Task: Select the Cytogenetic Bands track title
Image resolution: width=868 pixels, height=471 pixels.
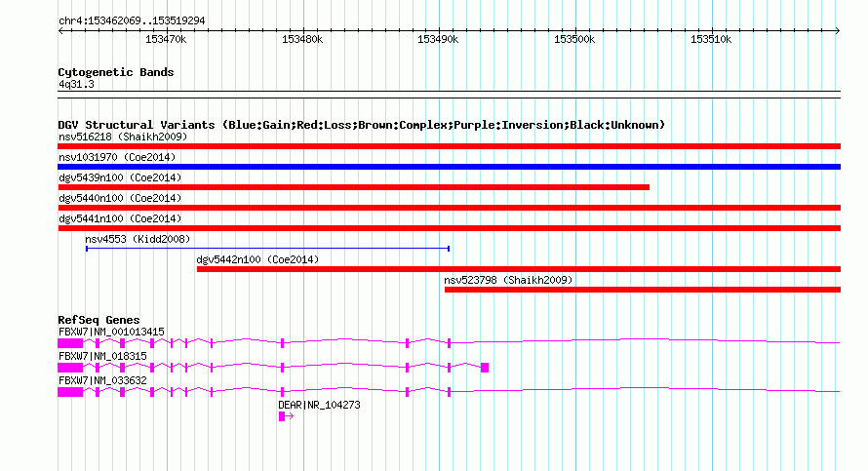Action: (x=116, y=72)
